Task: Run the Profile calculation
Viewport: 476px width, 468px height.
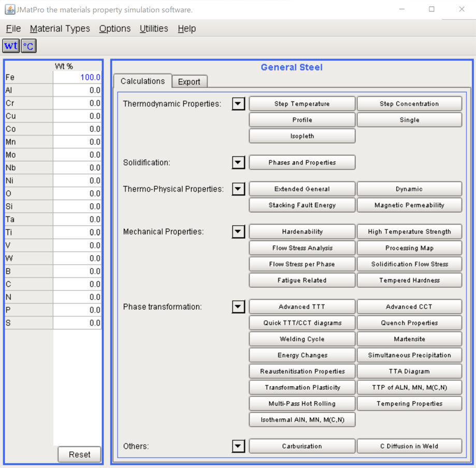Action: coord(302,120)
